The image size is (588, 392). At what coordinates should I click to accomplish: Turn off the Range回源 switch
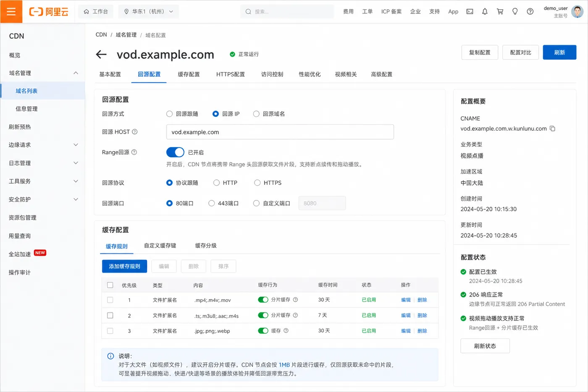click(175, 152)
